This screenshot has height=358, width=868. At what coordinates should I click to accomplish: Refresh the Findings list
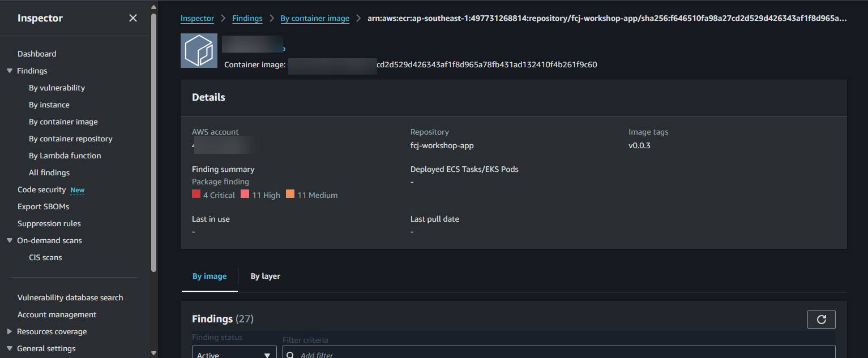[x=821, y=319]
